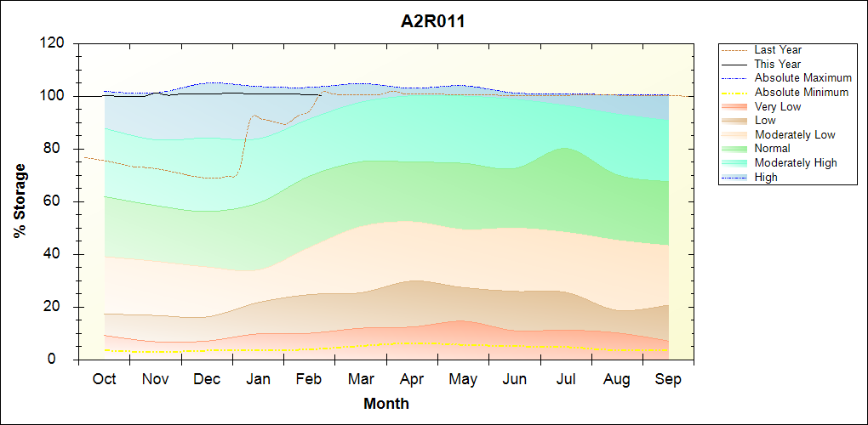This screenshot has height=425, width=868.
Task: Click the Sep month axis label
Action: [x=668, y=379]
